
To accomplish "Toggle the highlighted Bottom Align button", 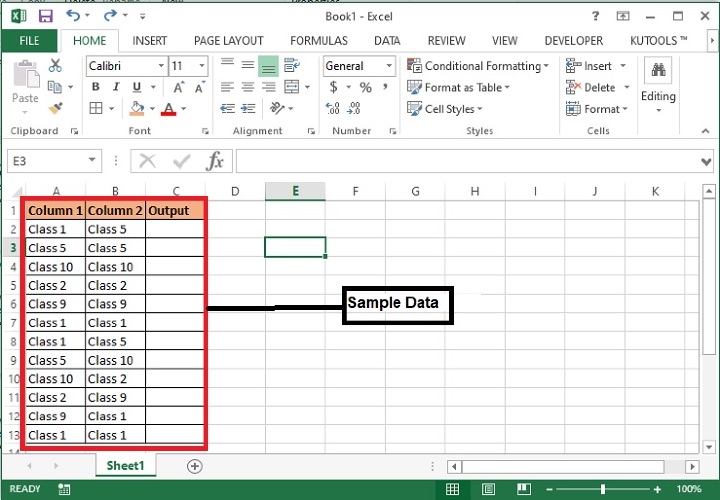I will (x=268, y=66).
